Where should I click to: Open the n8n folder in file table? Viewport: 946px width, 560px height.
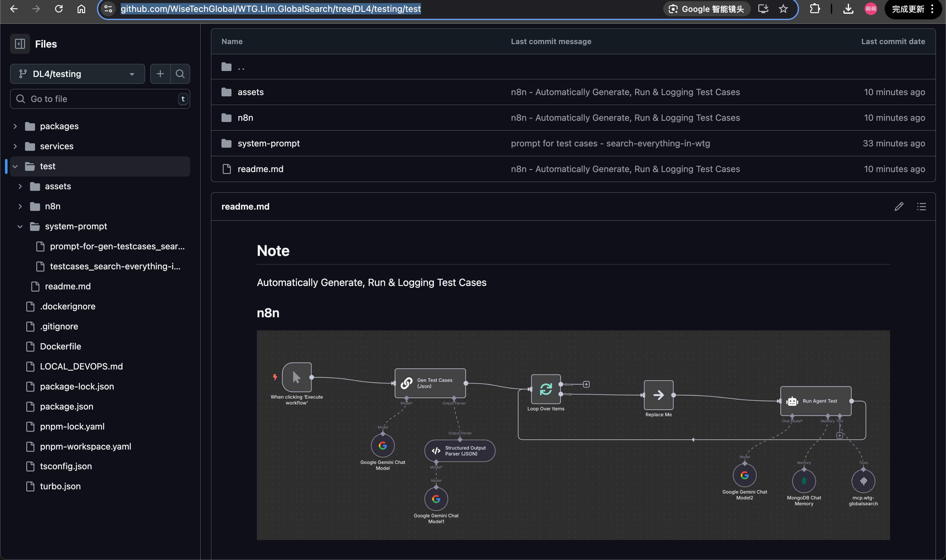click(245, 118)
